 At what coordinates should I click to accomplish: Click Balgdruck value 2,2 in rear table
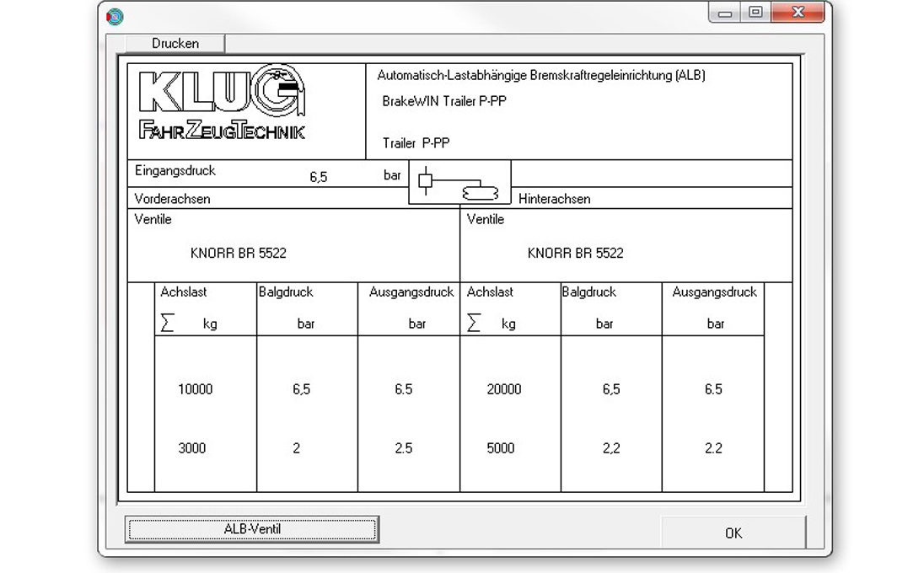611,448
